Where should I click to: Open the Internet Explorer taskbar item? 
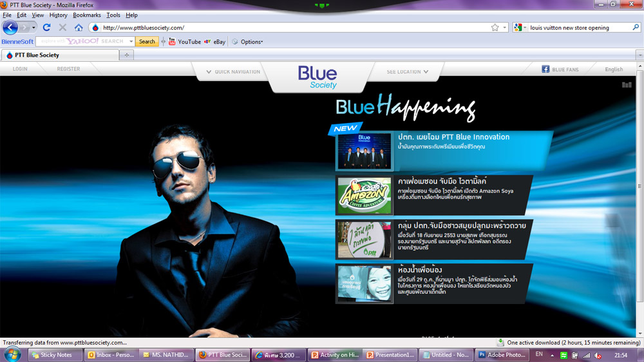(279, 355)
